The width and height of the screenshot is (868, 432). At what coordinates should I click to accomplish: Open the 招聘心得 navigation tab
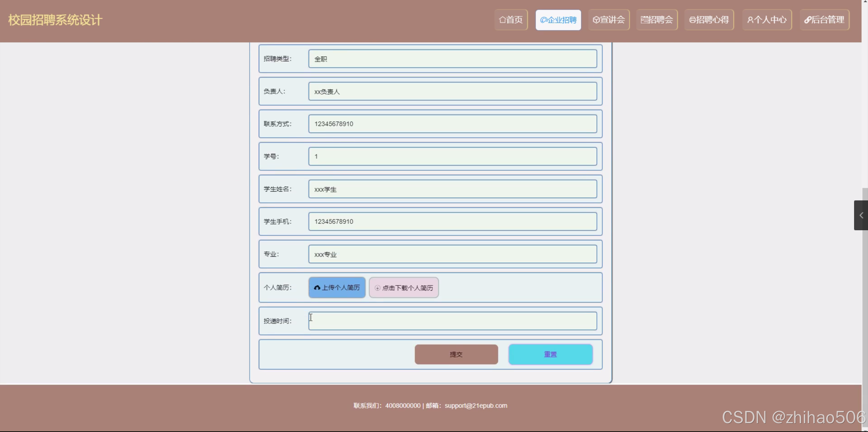tap(709, 20)
